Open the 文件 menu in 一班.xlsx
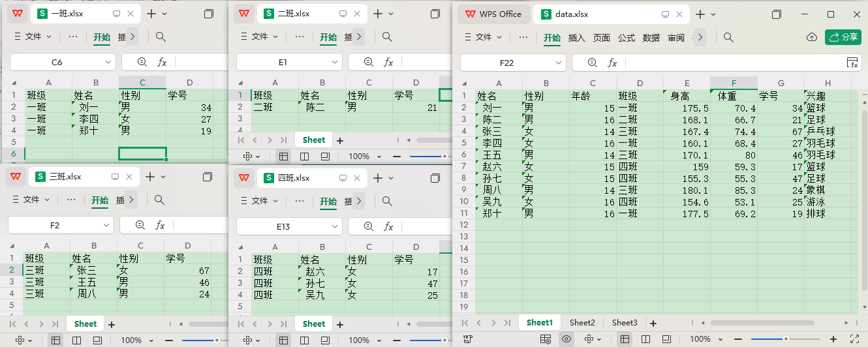The height and width of the screenshot is (347, 868). point(33,37)
